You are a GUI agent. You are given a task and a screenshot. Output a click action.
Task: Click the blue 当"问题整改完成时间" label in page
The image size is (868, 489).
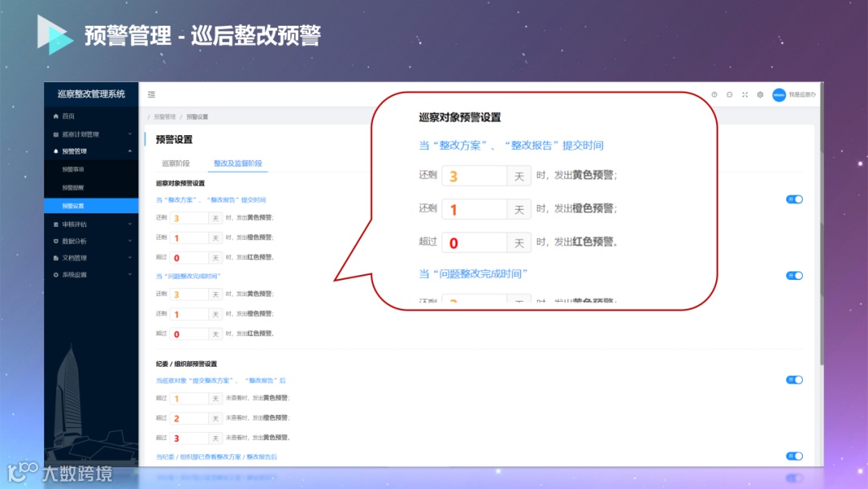(188, 276)
